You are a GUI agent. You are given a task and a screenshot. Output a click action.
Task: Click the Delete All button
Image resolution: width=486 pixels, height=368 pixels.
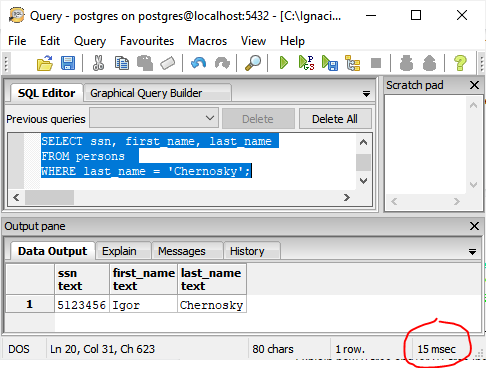pyautogui.click(x=335, y=119)
